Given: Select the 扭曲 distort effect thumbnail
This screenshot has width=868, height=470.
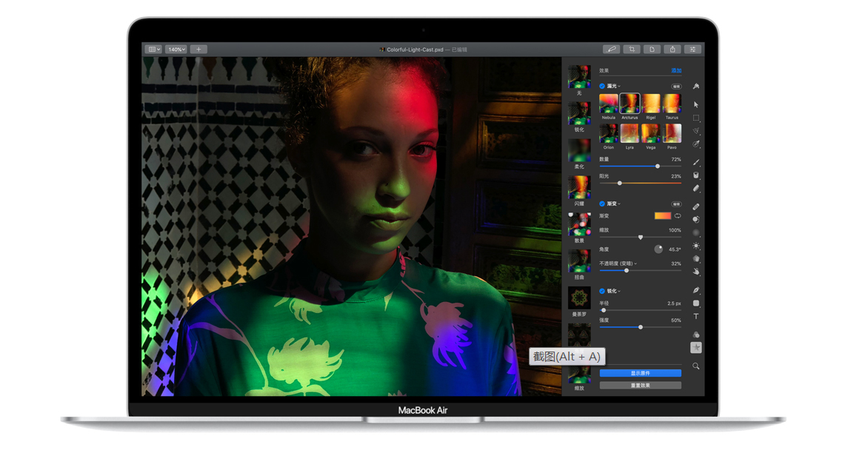Looking at the screenshot, I should 579,261.
